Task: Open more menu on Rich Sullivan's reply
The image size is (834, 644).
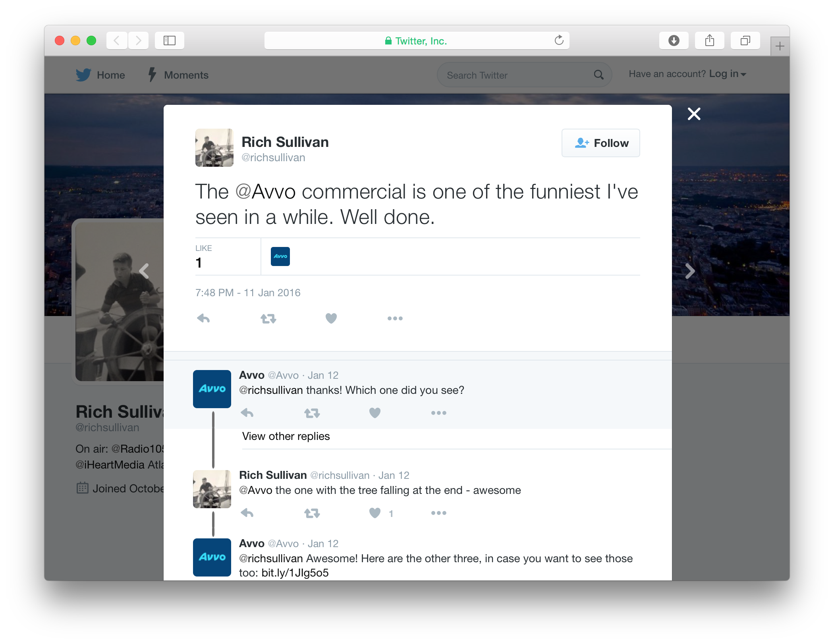Action: point(438,513)
